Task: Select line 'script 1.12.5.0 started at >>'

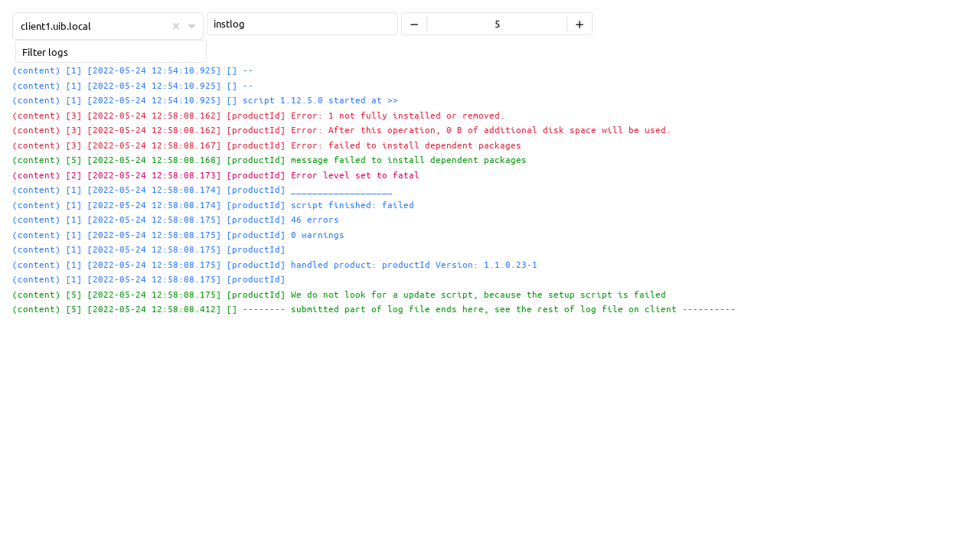Action: [x=205, y=100]
